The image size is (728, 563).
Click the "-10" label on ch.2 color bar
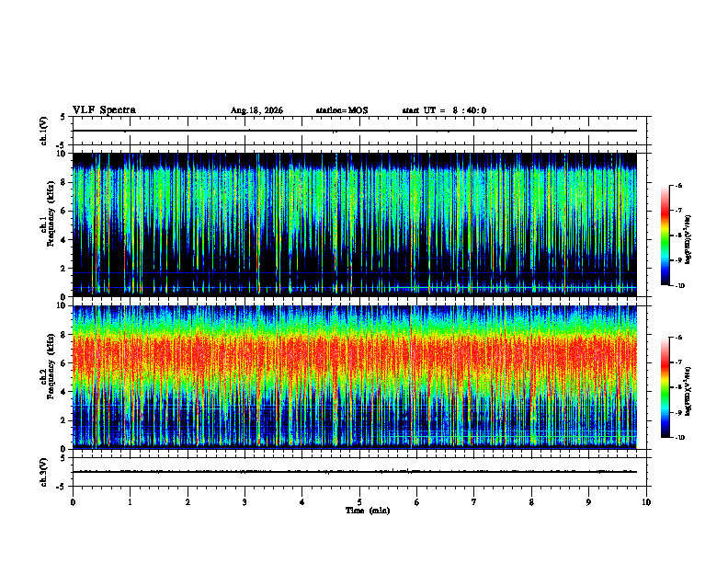tap(680, 438)
